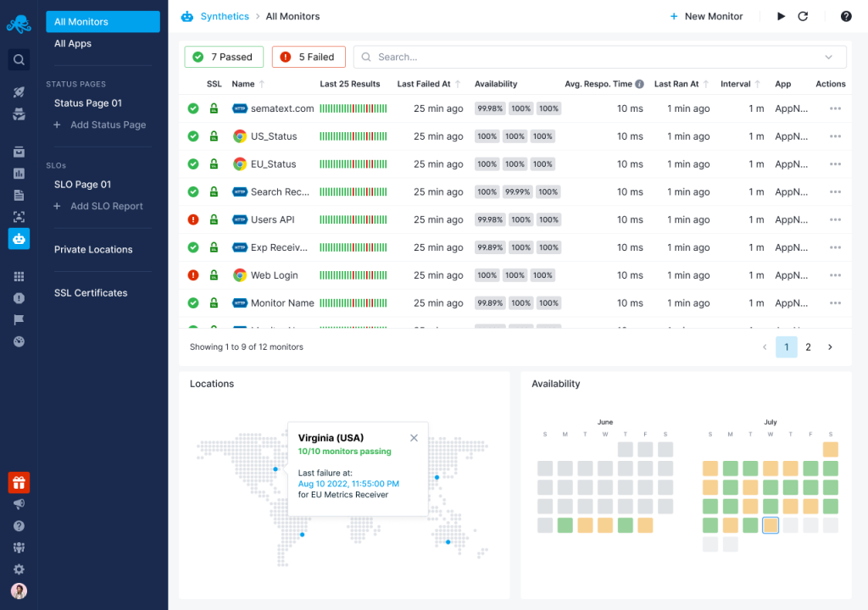Viewport: 868px width, 610px height.
Task: Sort by Last Ran At column
Action: (706, 84)
